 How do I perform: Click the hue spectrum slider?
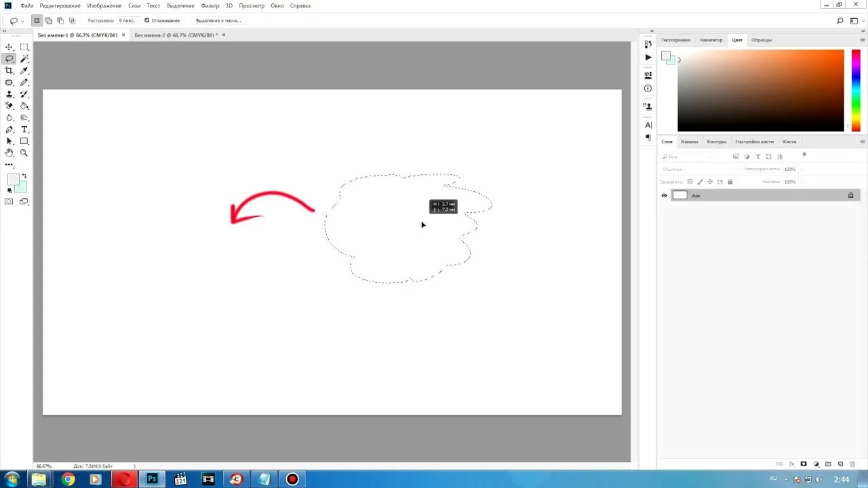(856, 90)
